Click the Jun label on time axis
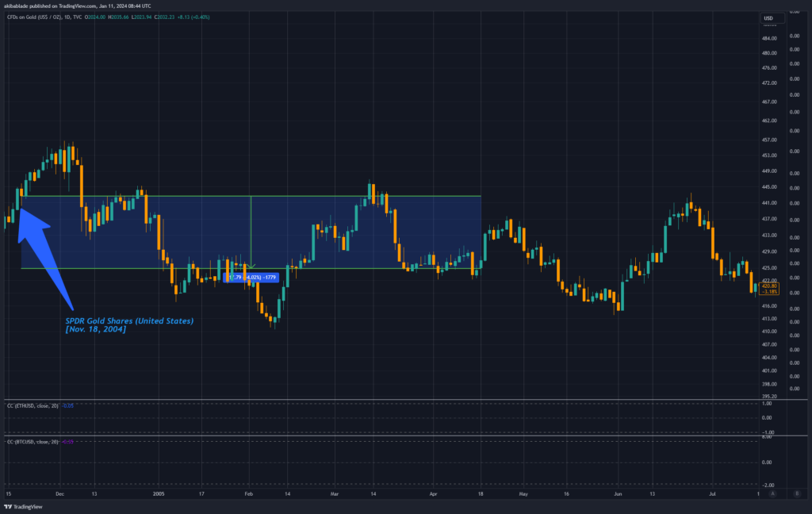The height and width of the screenshot is (514, 812). (616, 493)
